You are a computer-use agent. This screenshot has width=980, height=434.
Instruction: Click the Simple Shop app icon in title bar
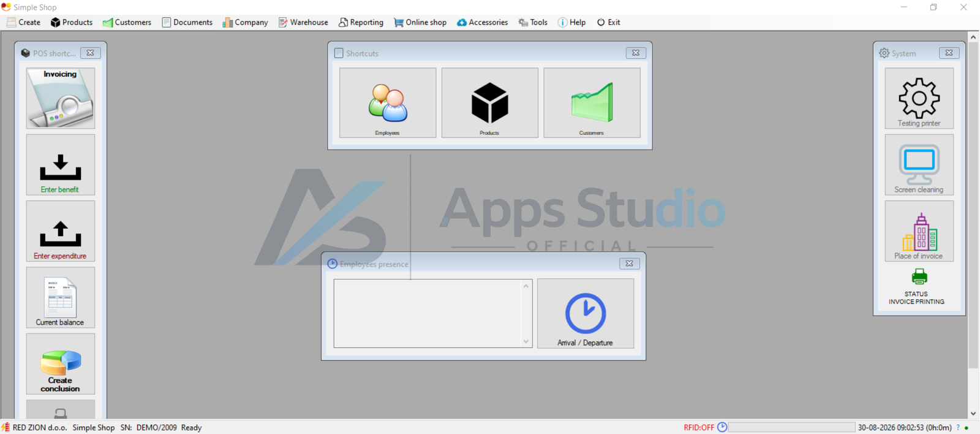6,7
